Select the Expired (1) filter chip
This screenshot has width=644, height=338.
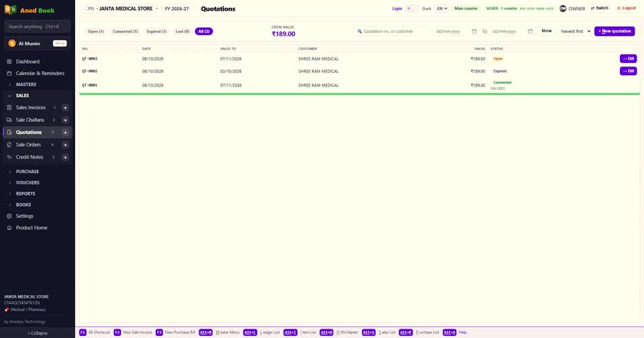[156, 32]
